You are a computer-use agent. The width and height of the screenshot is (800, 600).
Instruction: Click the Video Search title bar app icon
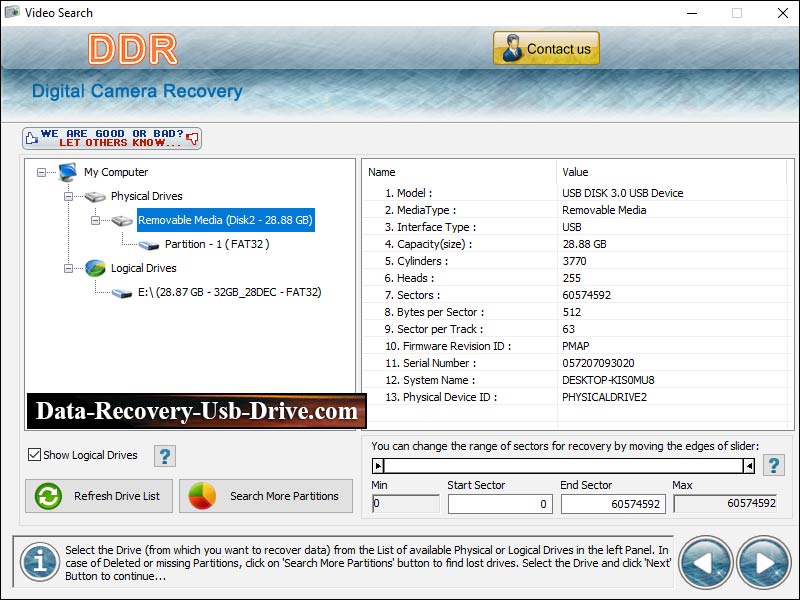(12, 12)
